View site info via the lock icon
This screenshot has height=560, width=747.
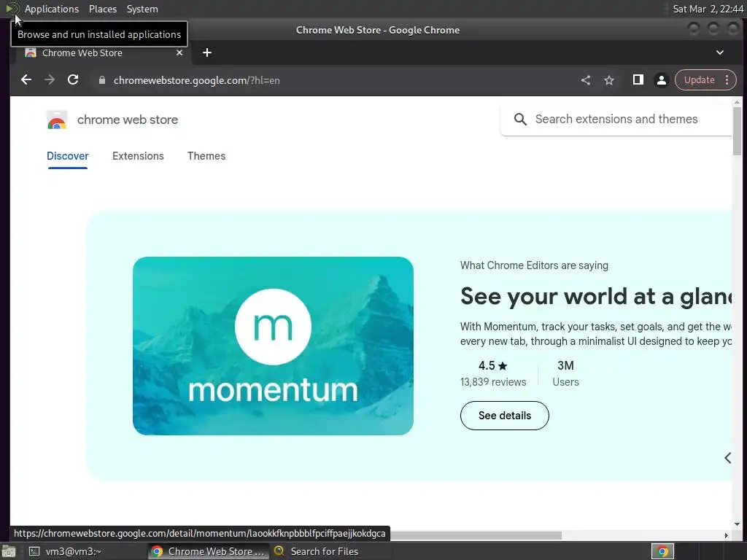tap(101, 80)
